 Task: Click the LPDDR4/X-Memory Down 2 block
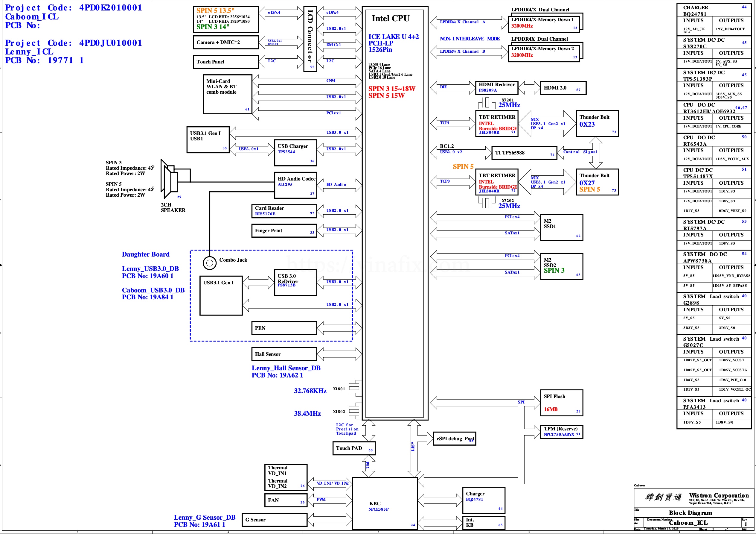tap(544, 53)
